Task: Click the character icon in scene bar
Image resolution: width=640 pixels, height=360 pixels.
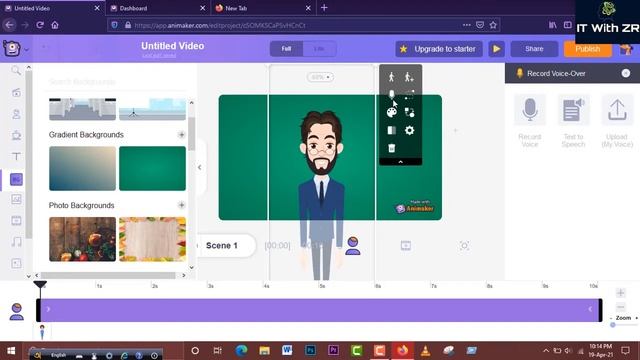Action: coord(353,246)
